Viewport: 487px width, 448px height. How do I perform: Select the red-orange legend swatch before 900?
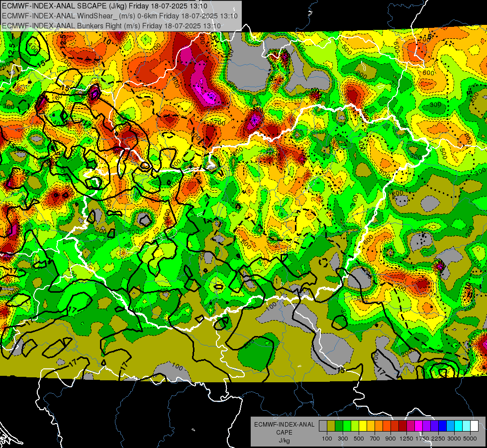point(387,426)
